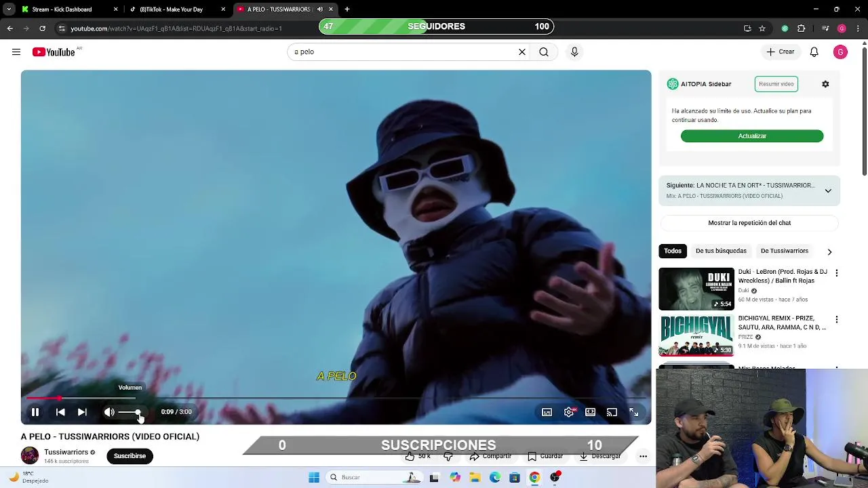Open the Tussiwarriors channel name link
The width and height of the screenshot is (868, 488).
click(x=66, y=452)
